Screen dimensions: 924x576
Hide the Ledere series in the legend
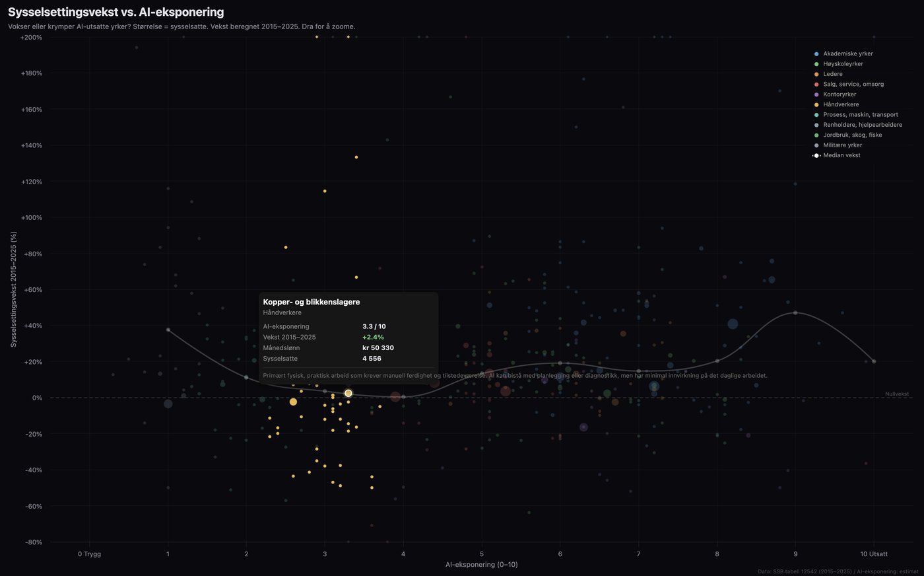[828, 74]
